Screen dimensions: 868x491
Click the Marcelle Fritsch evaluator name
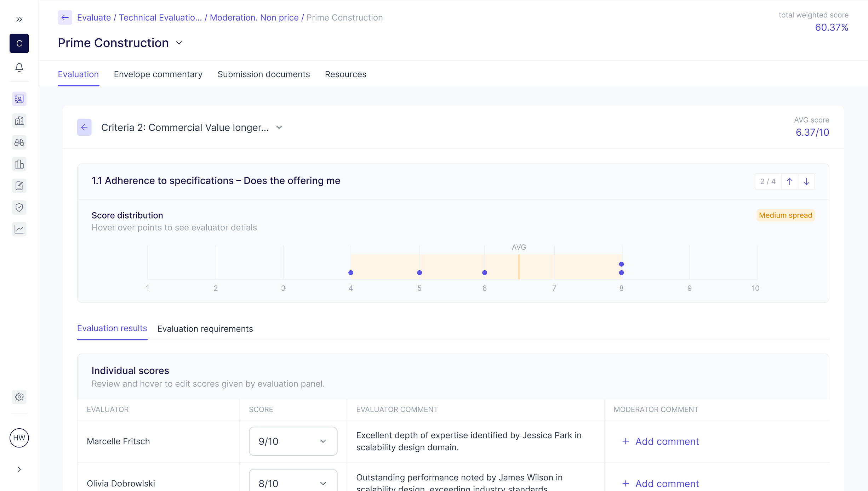click(118, 441)
